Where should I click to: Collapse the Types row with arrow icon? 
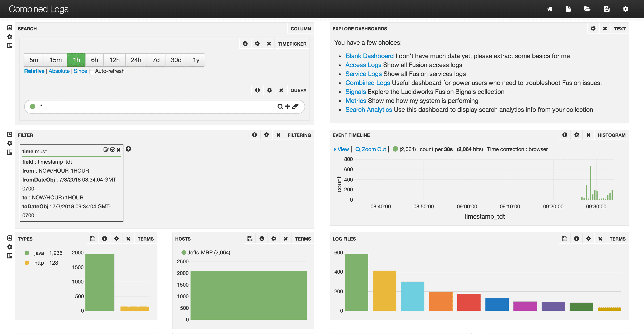tap(9, 238)
